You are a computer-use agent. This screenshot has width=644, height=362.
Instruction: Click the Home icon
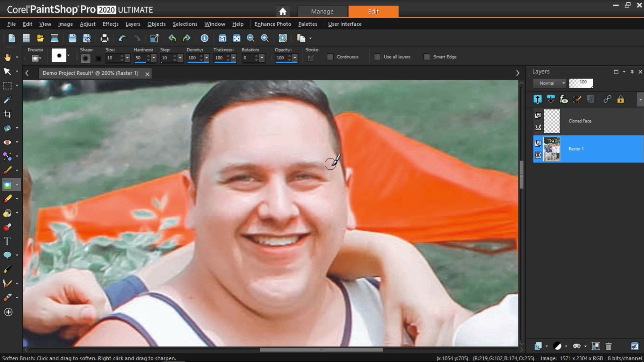pyautogui.click(x=283, y=12)
